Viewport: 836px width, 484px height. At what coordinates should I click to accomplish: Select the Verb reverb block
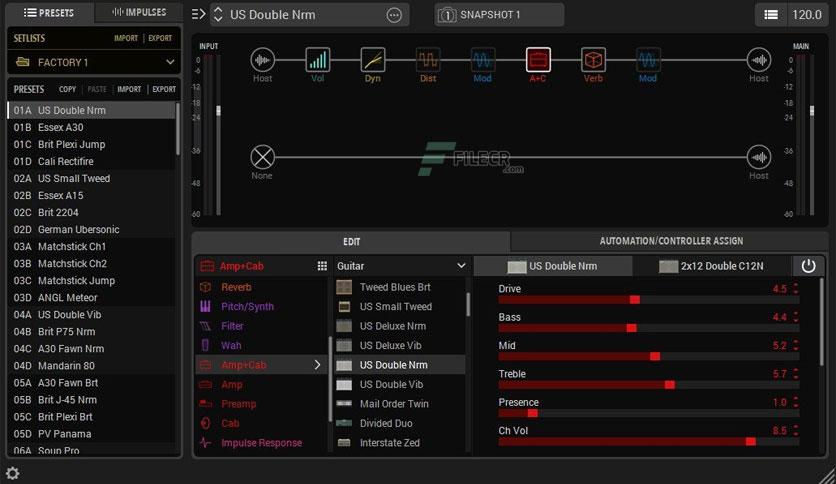(593, 60)
